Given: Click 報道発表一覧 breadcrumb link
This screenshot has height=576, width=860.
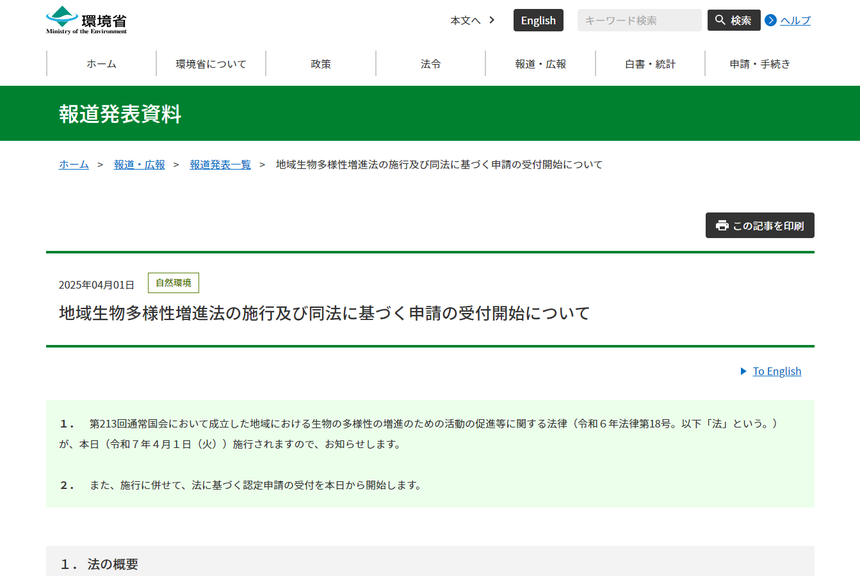Looking at the screenshot, I should 220,164.
